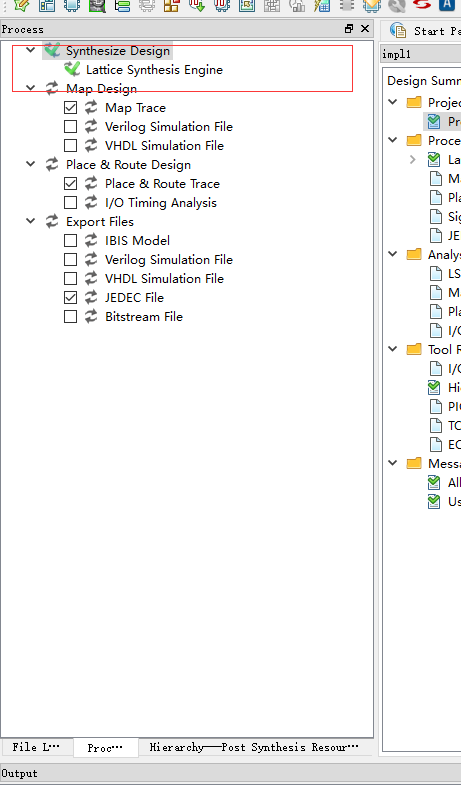Uncheck the JEDEC File checkbox

(x=71, y=298)
